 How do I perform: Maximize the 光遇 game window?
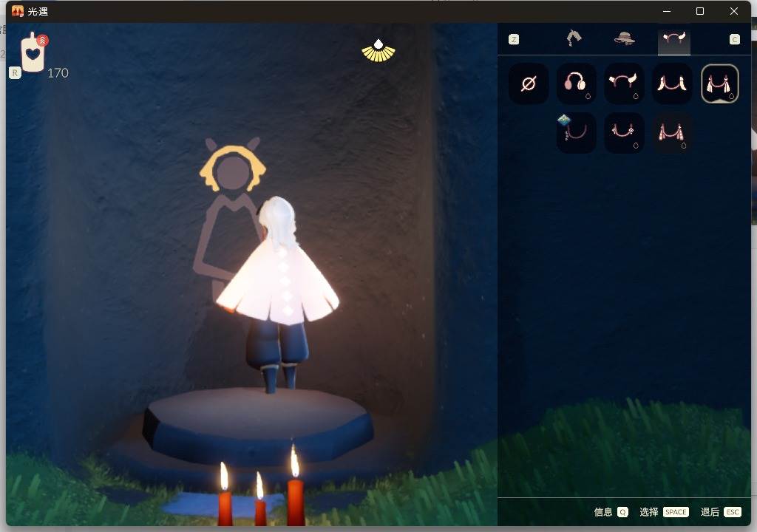(700, 11)
